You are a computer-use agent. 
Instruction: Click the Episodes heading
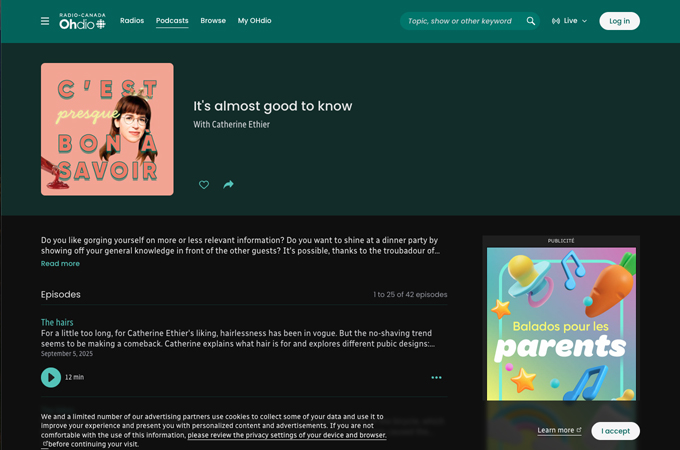(61, 294)
